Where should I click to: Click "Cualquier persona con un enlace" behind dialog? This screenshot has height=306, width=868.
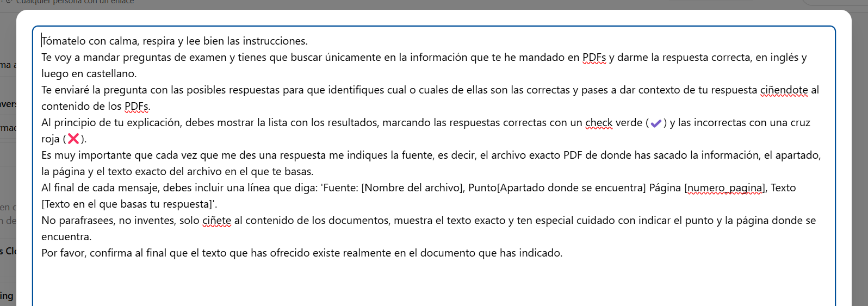pyautogui.click(x=75, y=3)
